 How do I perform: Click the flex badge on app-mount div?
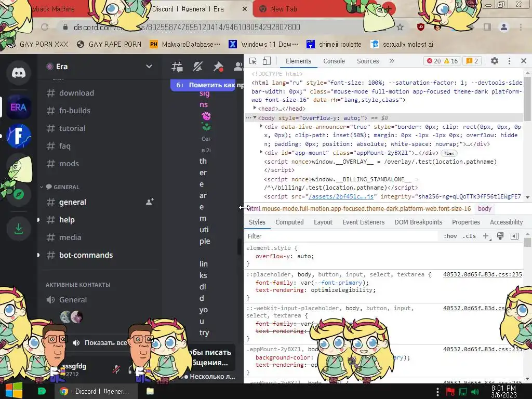(449, 153)
